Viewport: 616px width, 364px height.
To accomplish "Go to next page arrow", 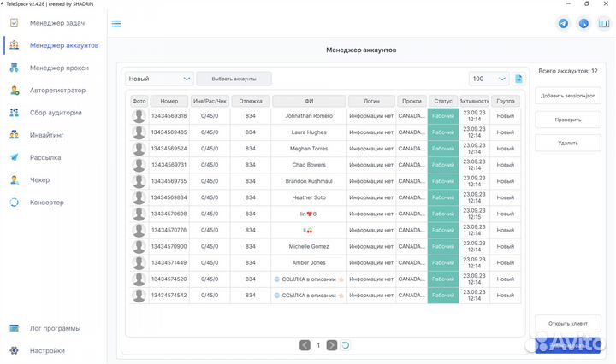I will pos(332,345).
